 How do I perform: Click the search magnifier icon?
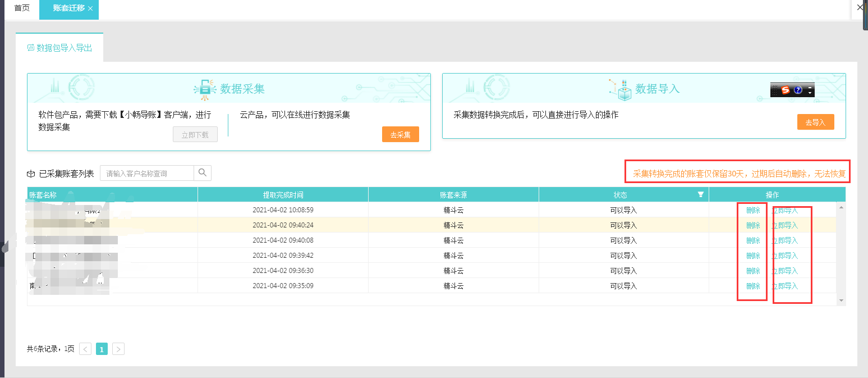[203, 173]
